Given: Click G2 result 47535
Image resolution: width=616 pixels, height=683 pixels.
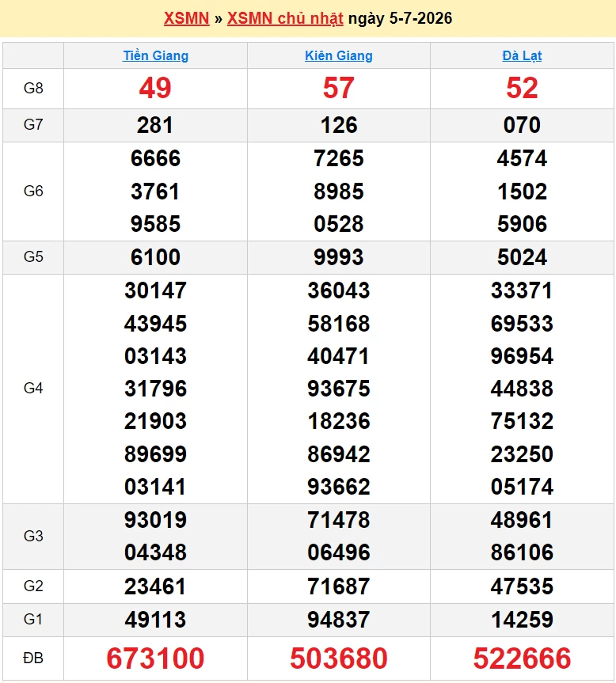Looking at the screenshot, I should pos(522,586).
